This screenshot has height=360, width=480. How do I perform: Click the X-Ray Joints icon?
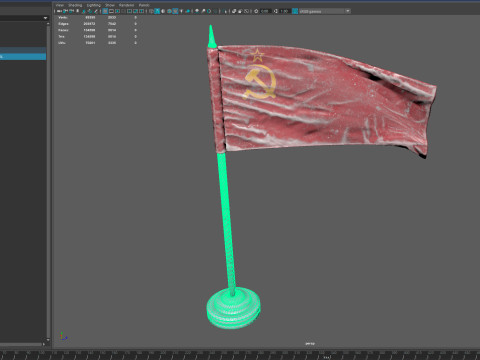(x=246, y=11)
